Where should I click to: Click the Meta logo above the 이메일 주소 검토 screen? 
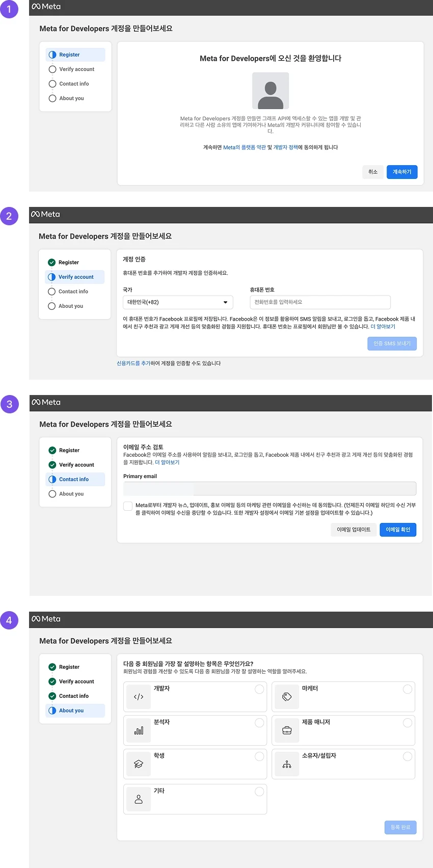point(46,402)
